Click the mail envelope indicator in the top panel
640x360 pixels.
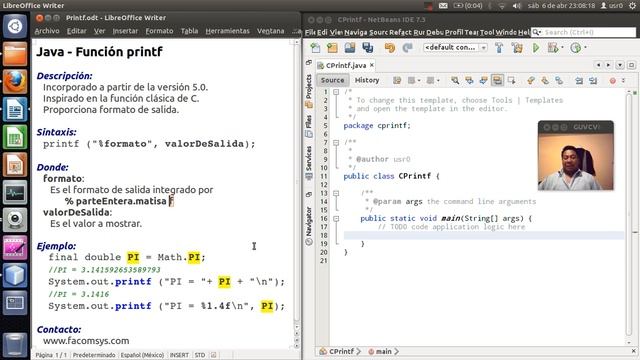[443, 6]
